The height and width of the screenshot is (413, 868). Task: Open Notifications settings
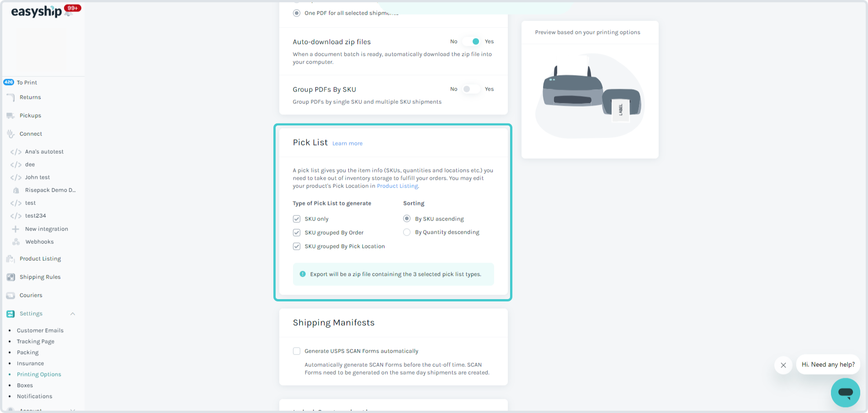coord(35,397)
